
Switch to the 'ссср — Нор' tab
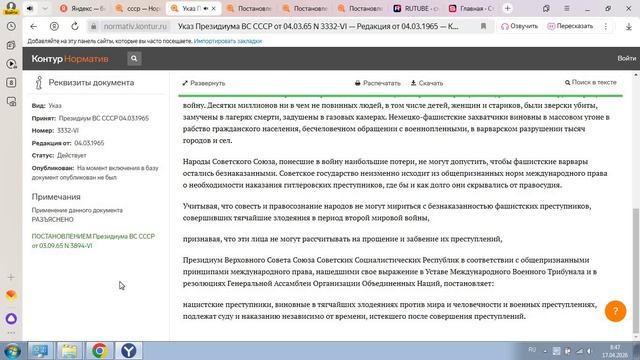(138, 8)
